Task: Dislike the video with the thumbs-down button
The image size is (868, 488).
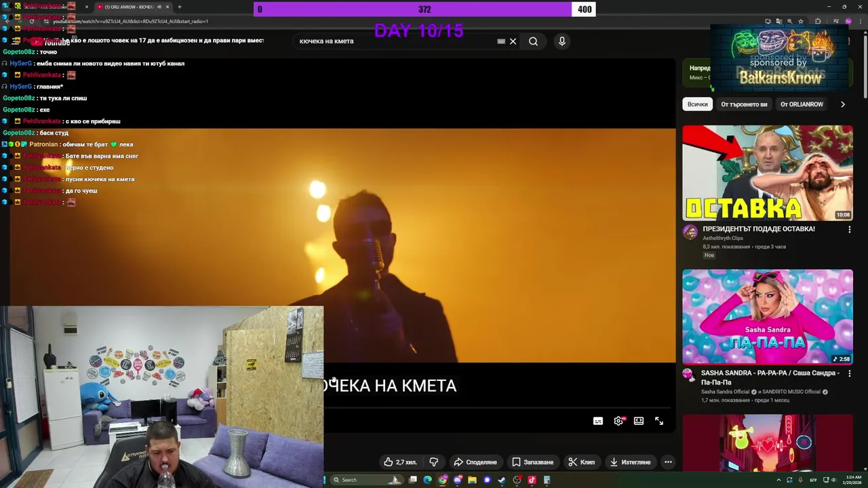Action: 433,462
